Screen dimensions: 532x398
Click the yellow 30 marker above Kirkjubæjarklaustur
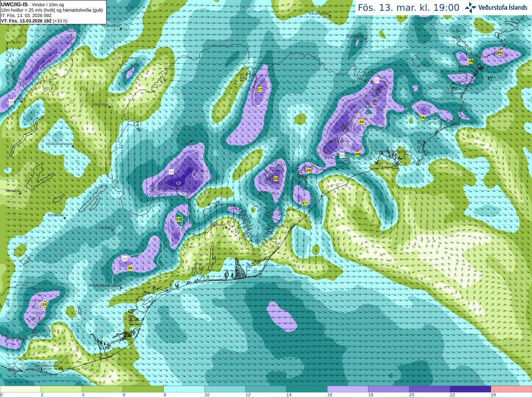(130, 268)
